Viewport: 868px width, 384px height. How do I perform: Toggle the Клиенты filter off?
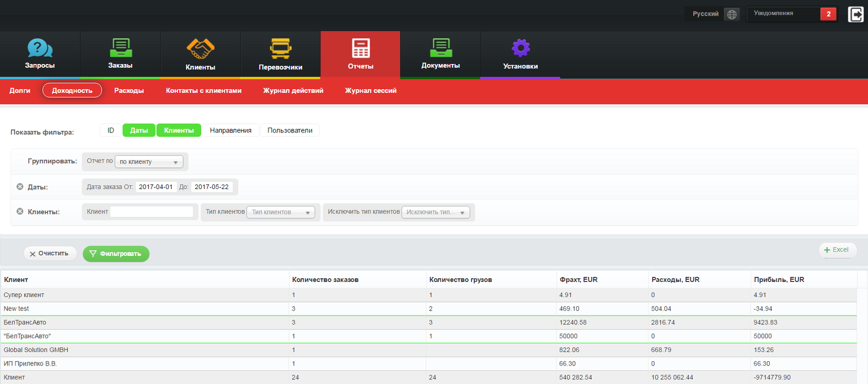point(179,130)
